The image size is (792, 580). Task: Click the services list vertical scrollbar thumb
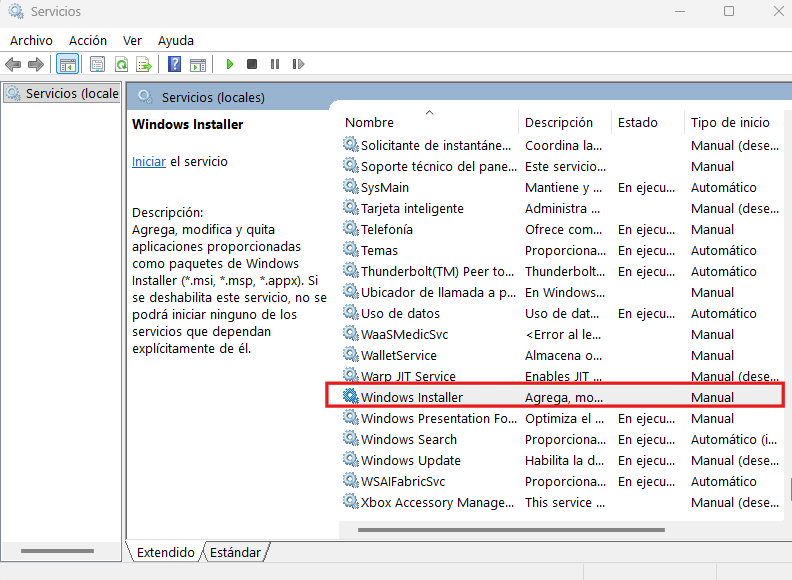789,490
